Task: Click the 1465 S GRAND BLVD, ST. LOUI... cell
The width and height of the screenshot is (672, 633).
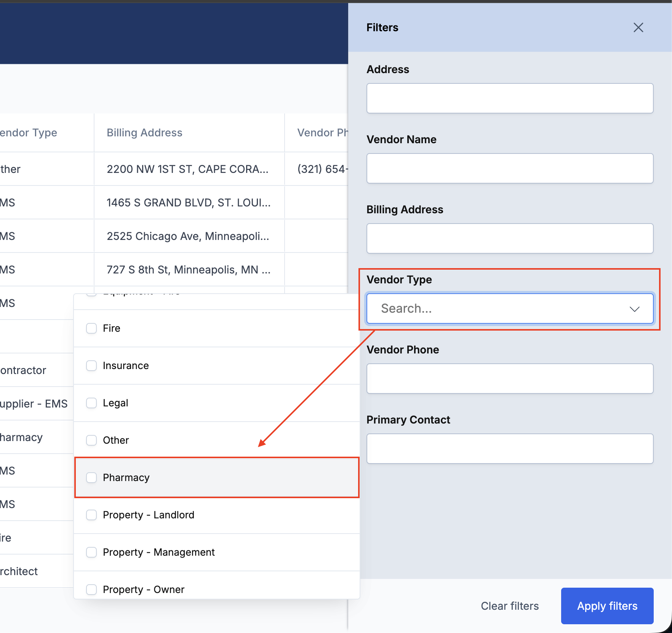Action: pyautogui.click(x=189, y=203)
